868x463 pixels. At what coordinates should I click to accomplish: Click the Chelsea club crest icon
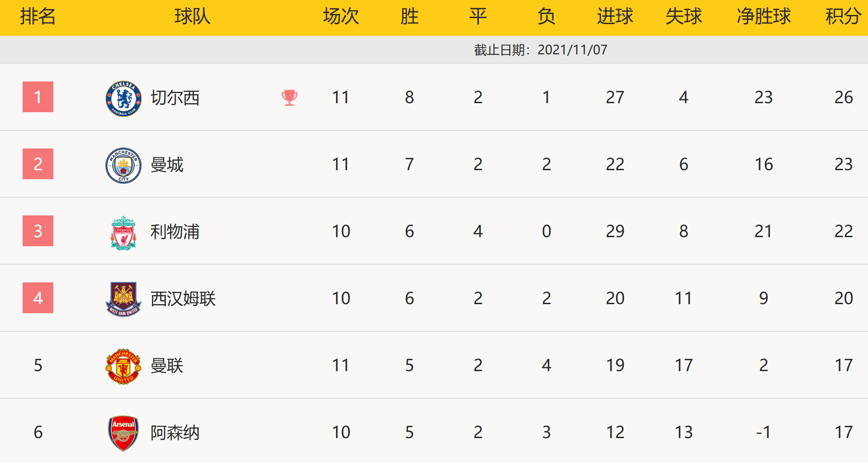pos(123,98)
